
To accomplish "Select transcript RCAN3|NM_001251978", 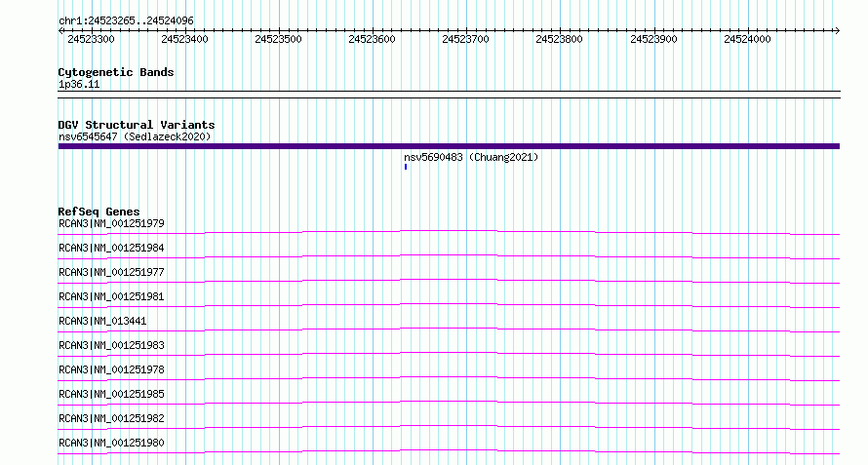I will pyautogui.click(x=111, y=369).
